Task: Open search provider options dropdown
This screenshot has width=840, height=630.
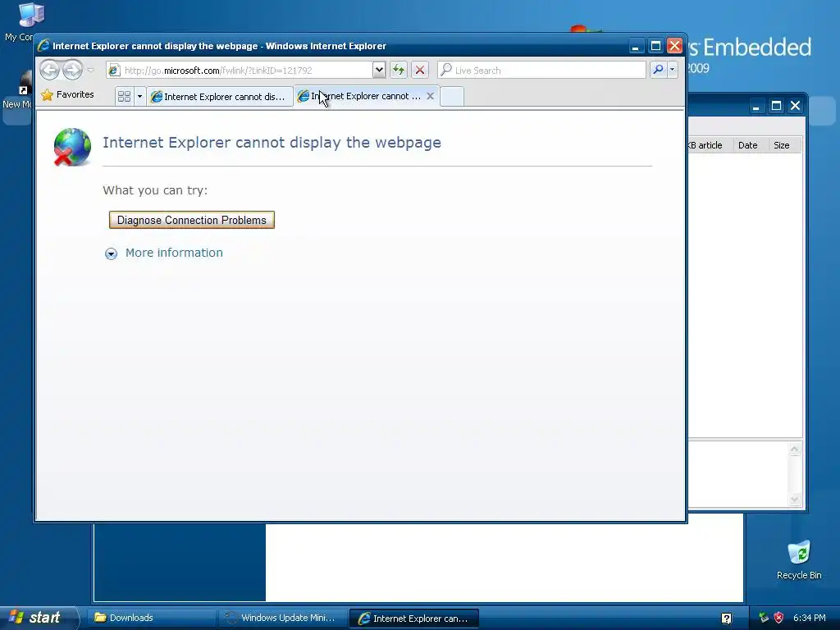Action: [x=673, y=70]
